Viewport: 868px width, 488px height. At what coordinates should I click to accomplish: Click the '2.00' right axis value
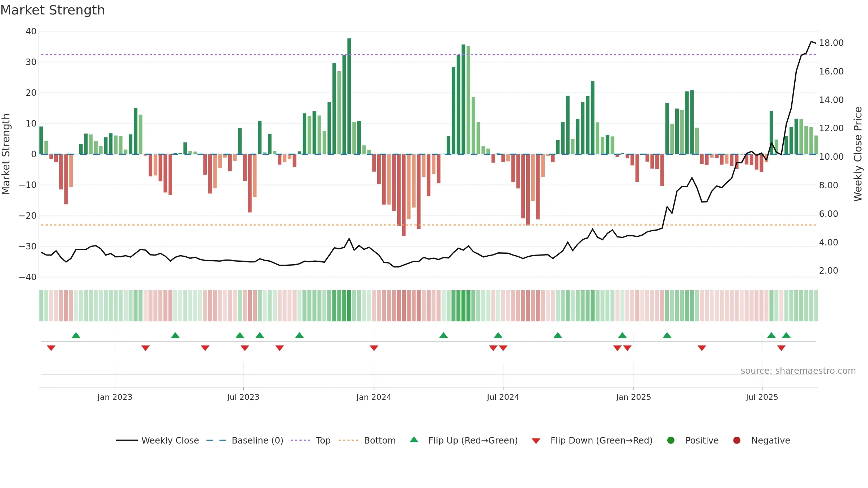pyautogui.click(x=829, y=270)
